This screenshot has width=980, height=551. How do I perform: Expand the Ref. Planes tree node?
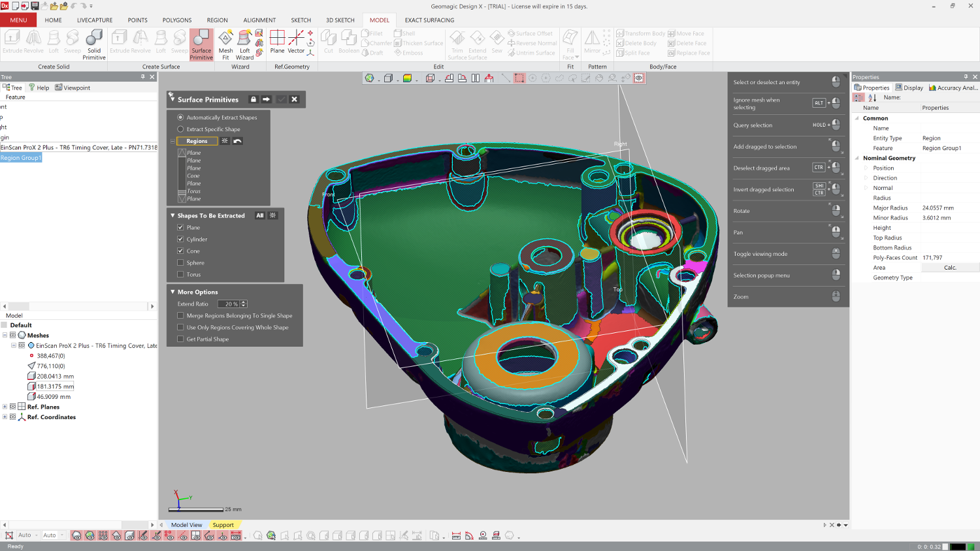tap(5, 407)
